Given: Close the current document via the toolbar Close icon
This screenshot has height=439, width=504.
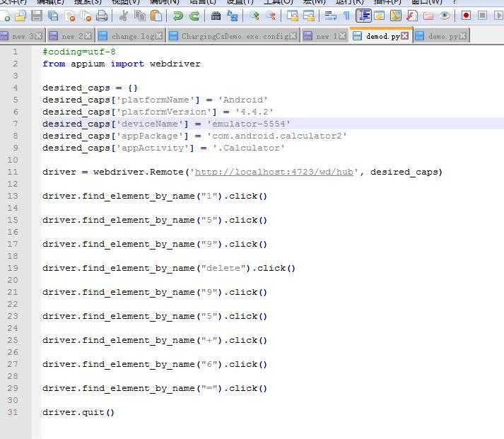Looking at the screenshot, I should (x=70, y=16).
